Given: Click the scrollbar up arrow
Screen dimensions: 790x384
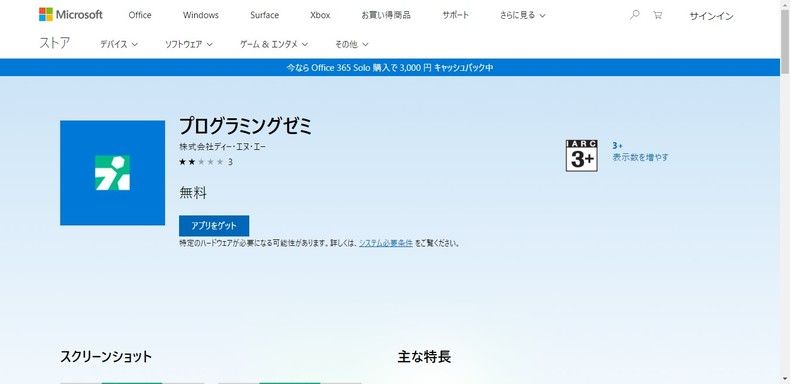Looking at the screenshot, I should pyautogui.click(x=785, y=4).
